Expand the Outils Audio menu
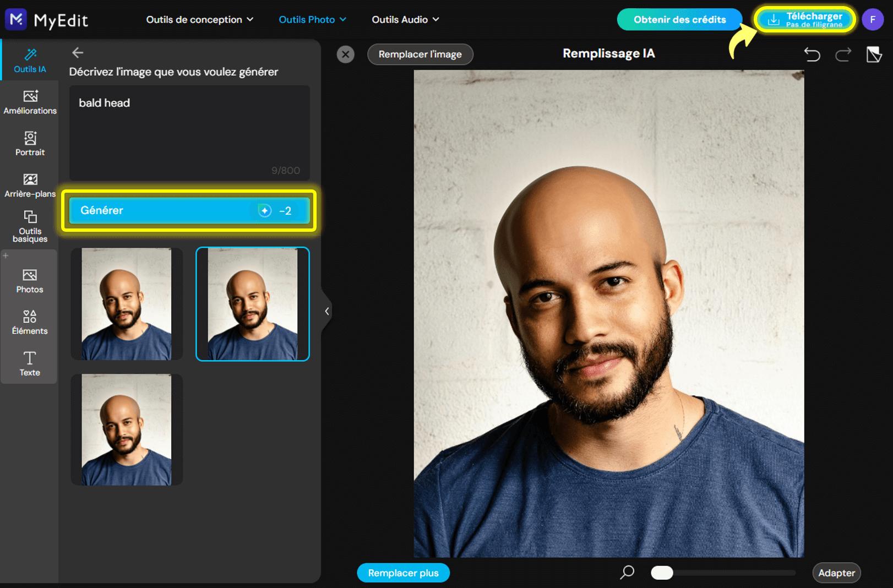Screen dimensions: 893x588 click(406, 20)
